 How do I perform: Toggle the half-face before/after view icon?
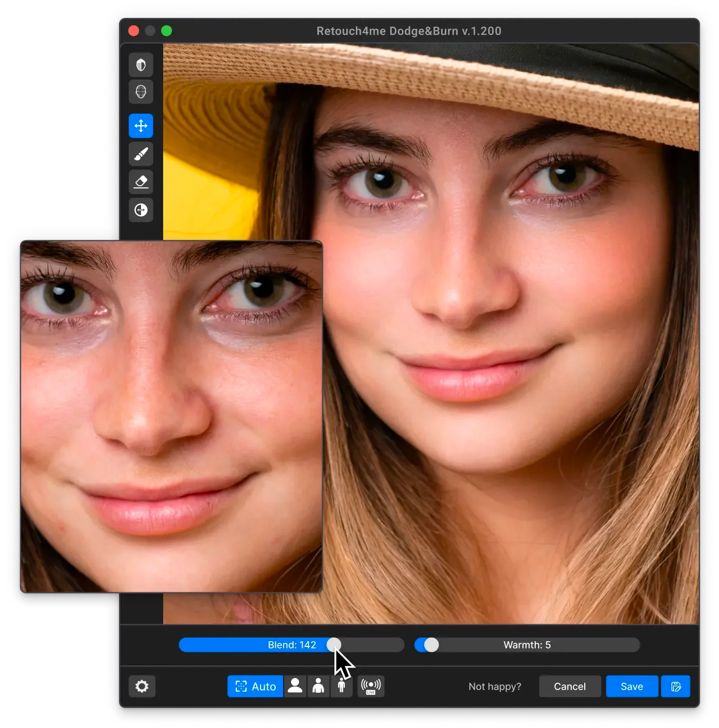(x=141, y=65)
